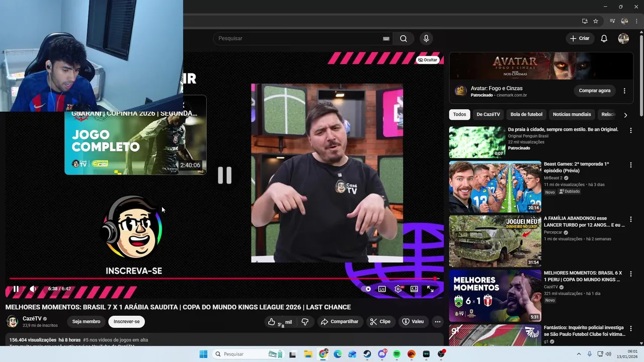Open options for the Beast Games video

[630, 165]
